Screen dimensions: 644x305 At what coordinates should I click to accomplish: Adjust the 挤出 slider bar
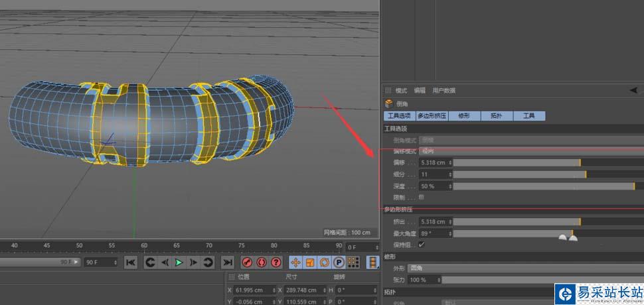548,221
